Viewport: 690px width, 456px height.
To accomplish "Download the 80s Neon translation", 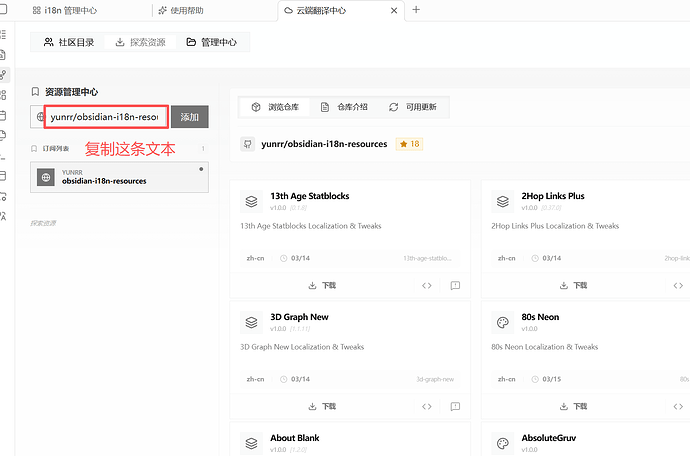I will coord(573,406).
